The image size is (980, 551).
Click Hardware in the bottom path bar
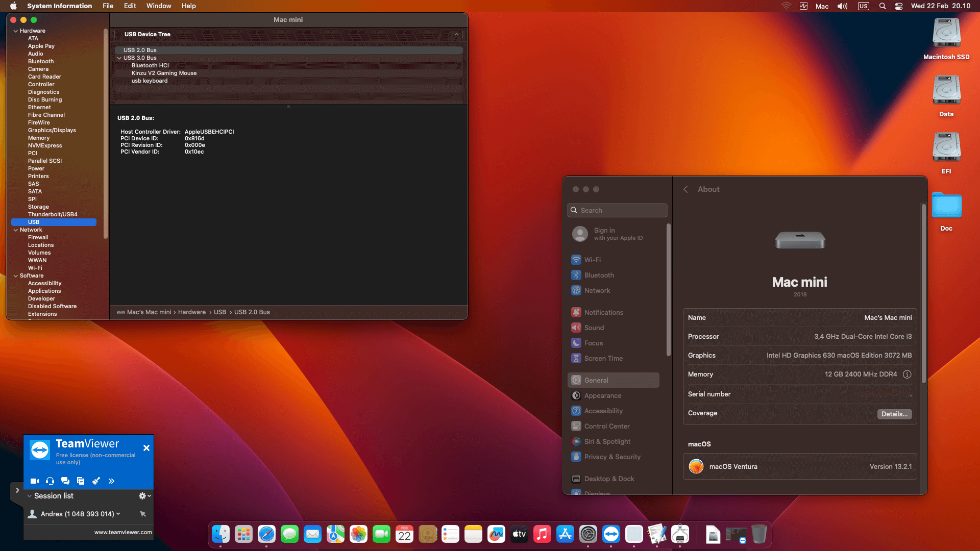click(192, 312)
